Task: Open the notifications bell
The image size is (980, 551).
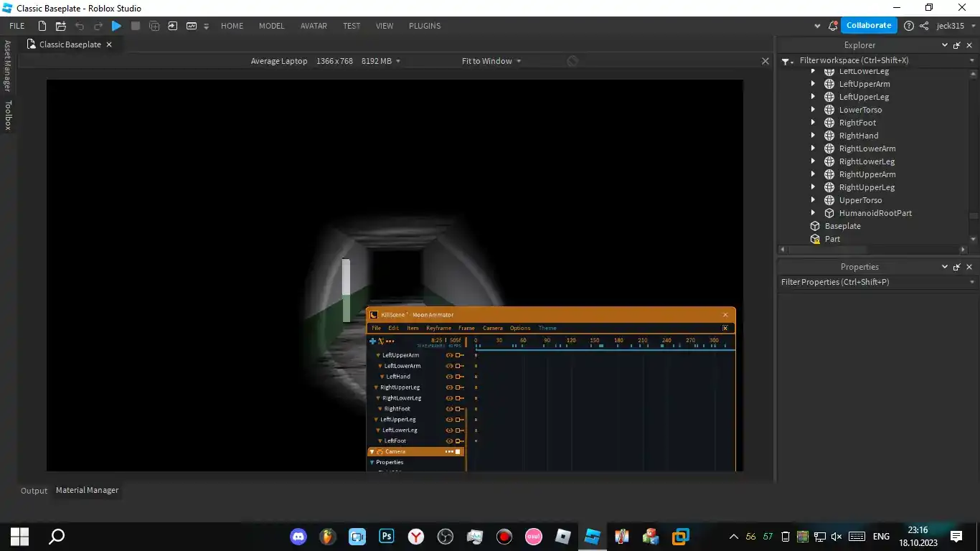Action: tap(833, 26)
